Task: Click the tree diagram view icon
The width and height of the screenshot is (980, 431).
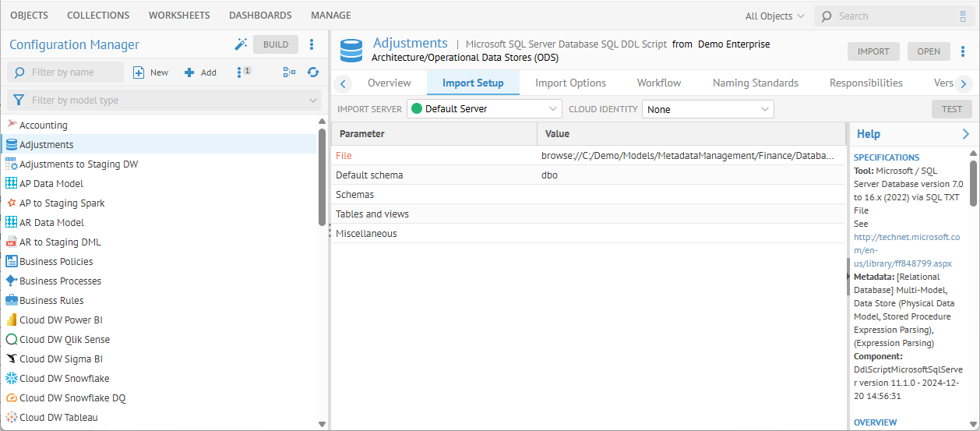Action: [289, 72]
